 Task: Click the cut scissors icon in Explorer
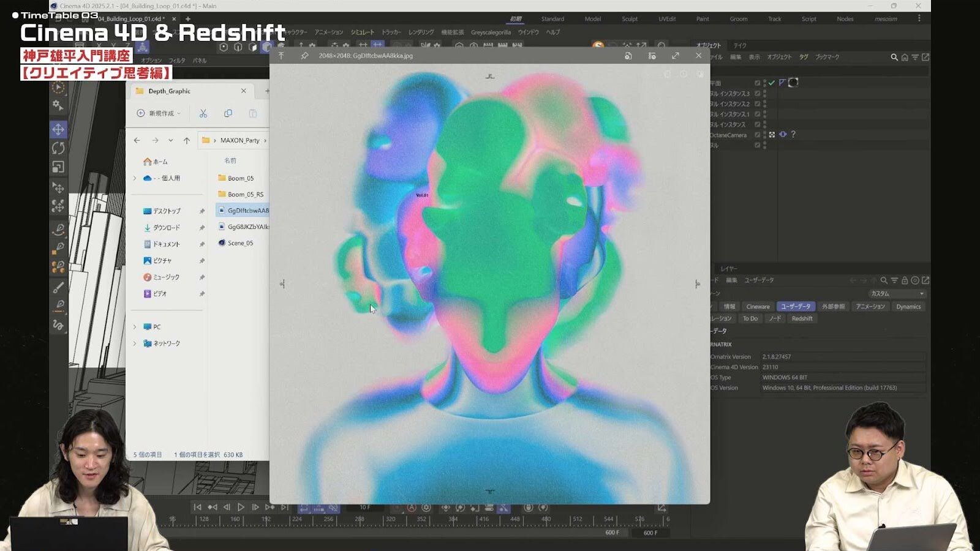(x=203, y=113)
